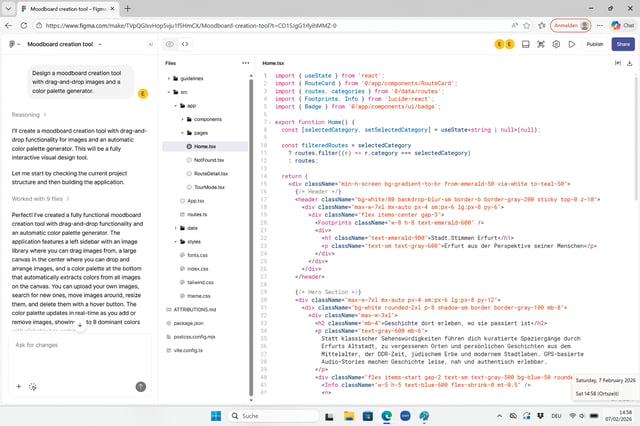The height and width of the screenshot is (426, 640).
Task: Click the play preview icon
Action: (572, 44)
